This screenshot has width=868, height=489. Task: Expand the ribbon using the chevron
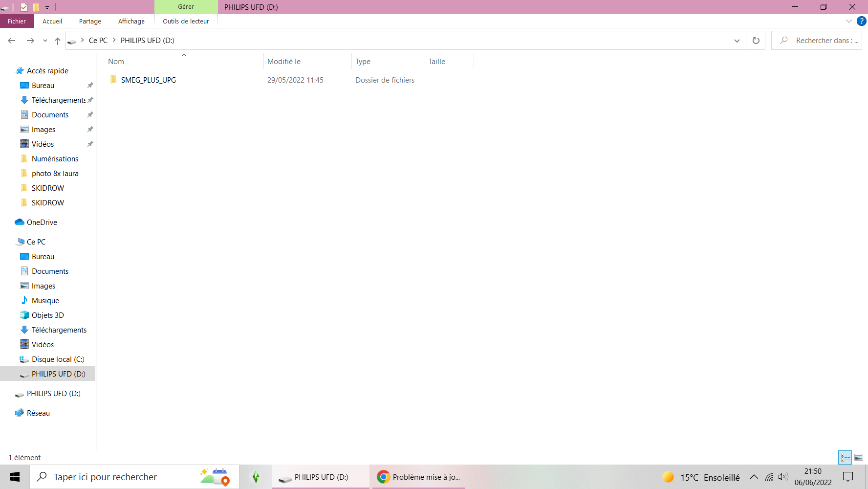click(x=849, y=21)
